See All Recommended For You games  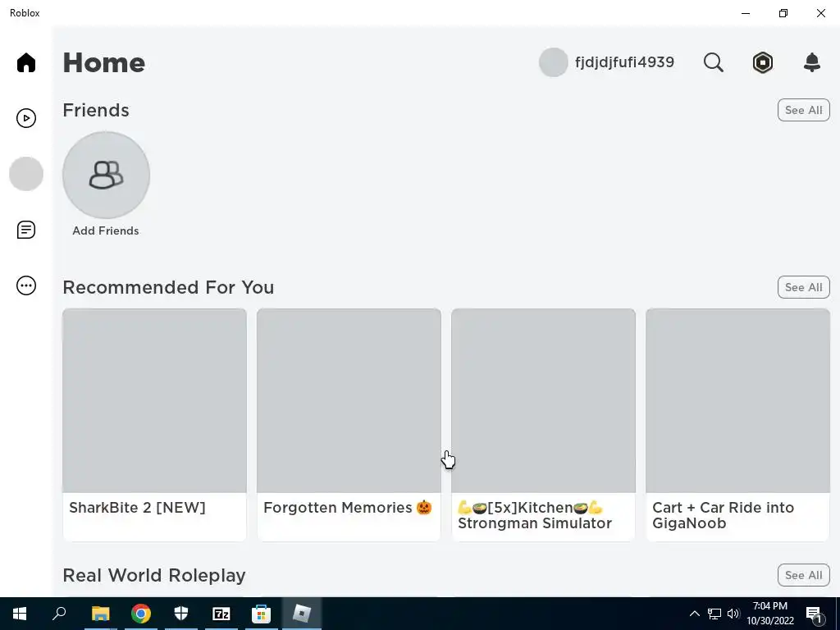(804, 287)
